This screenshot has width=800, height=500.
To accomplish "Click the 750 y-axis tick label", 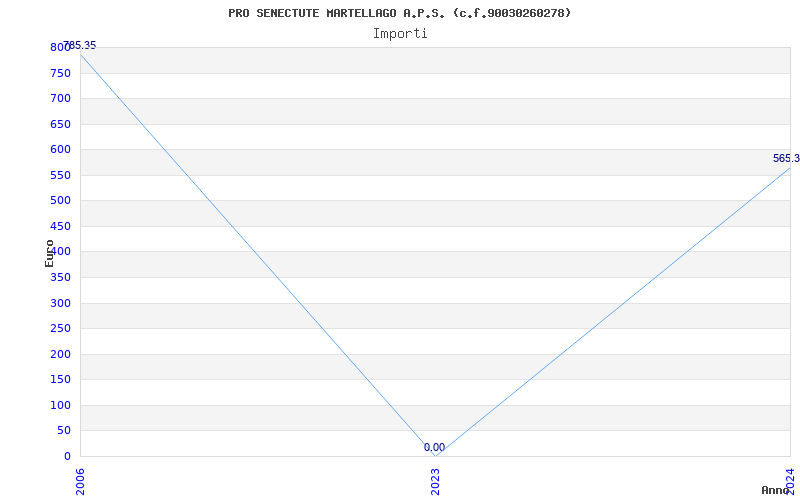I will (x=60, y=73).
